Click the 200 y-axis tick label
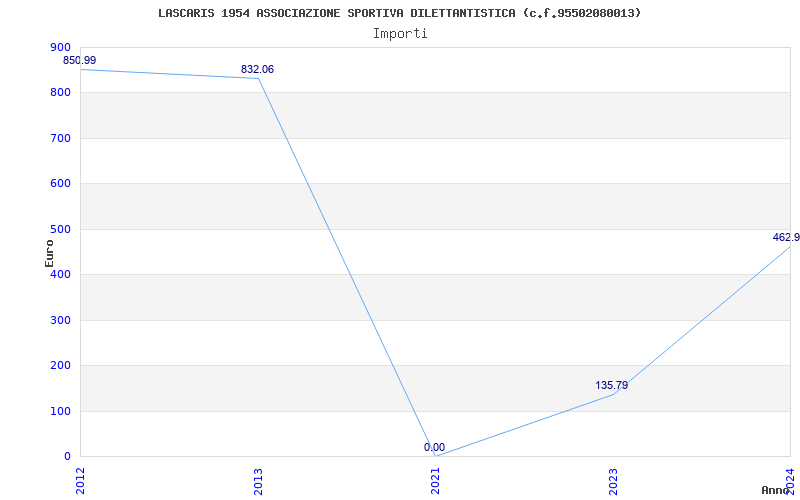Viewport: 800px width, 500px height. (x=60, y=366)
